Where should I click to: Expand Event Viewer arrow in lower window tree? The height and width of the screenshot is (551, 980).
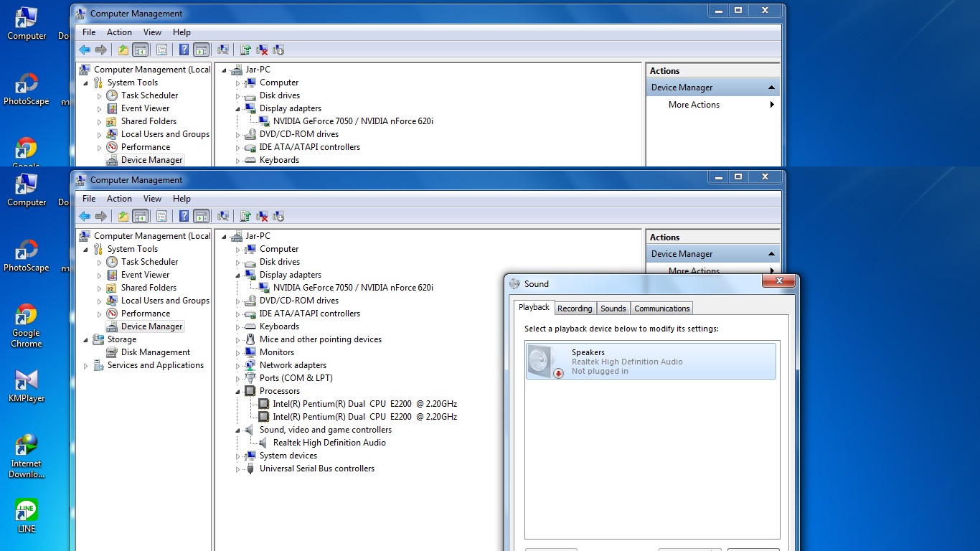100,275
